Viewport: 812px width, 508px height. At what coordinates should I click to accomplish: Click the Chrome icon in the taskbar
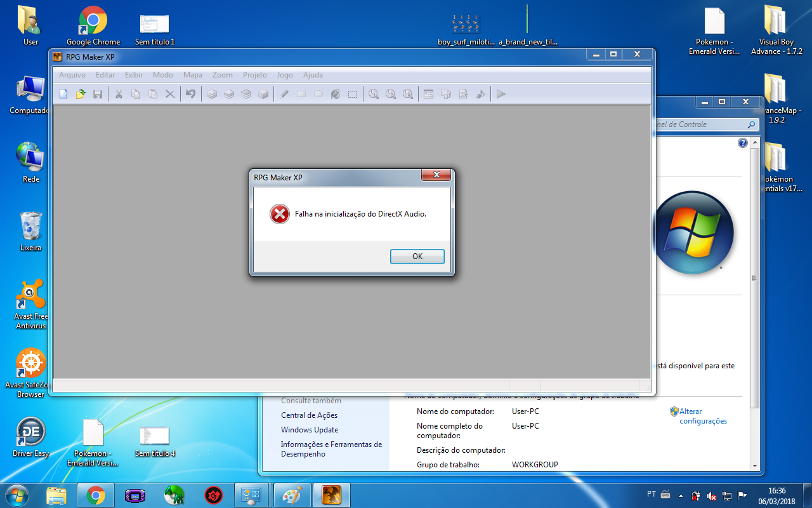click(96, 495)
